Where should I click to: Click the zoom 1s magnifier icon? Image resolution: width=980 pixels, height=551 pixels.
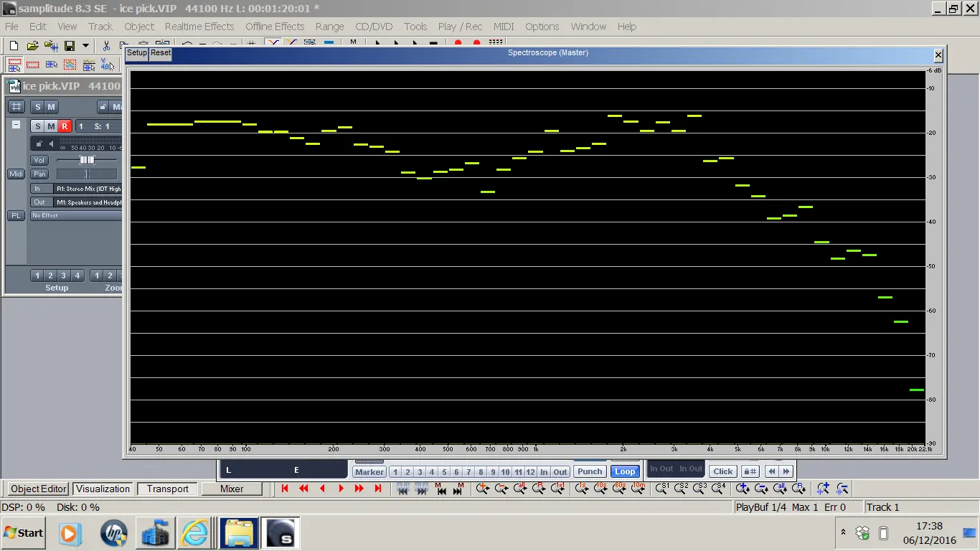[582, 489]
